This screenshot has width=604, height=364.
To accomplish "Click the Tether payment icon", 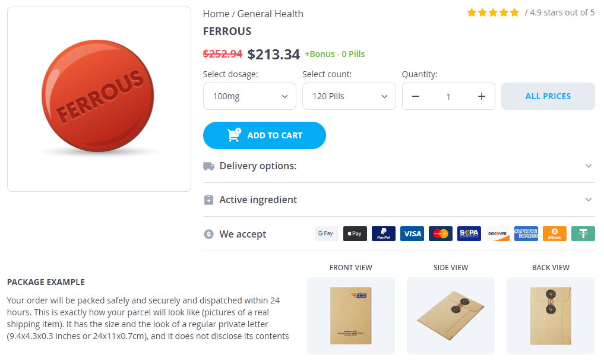I will point(583,234).
